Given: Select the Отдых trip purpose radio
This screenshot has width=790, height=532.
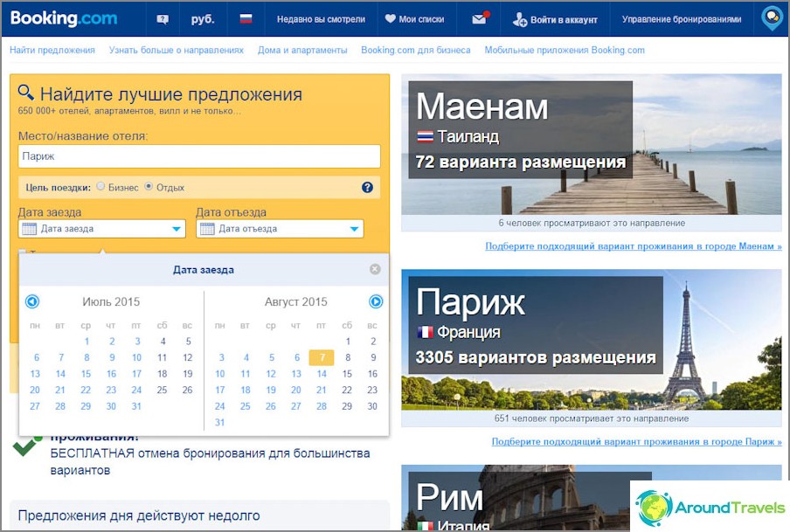Looking at the screenshot, I should (x=149, y=186).
